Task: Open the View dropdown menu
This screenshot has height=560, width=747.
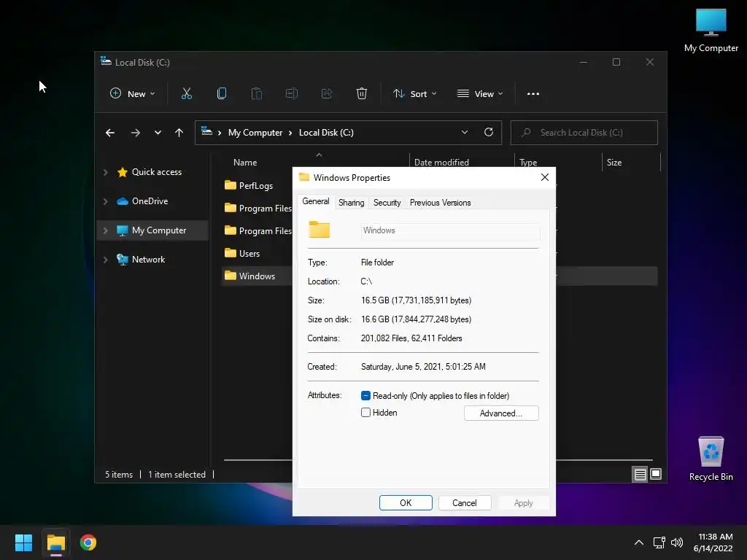Action: 480,94
